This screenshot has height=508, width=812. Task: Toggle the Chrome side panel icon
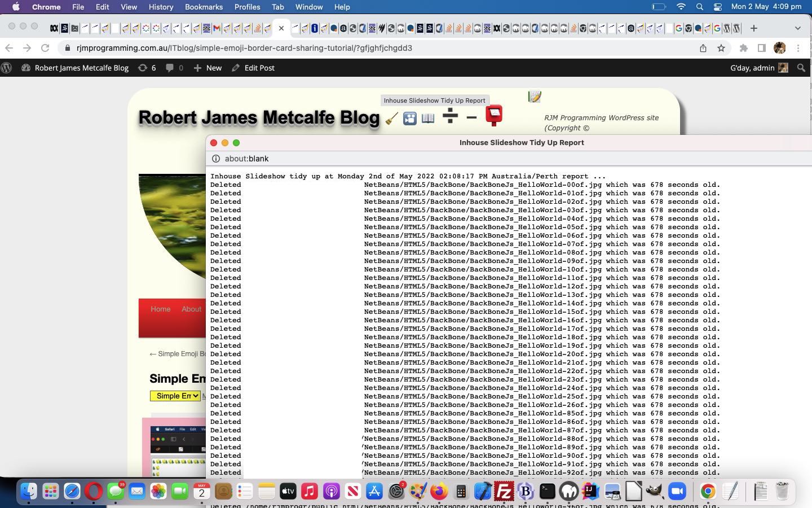pyautogui.click(x=762, y=48)
